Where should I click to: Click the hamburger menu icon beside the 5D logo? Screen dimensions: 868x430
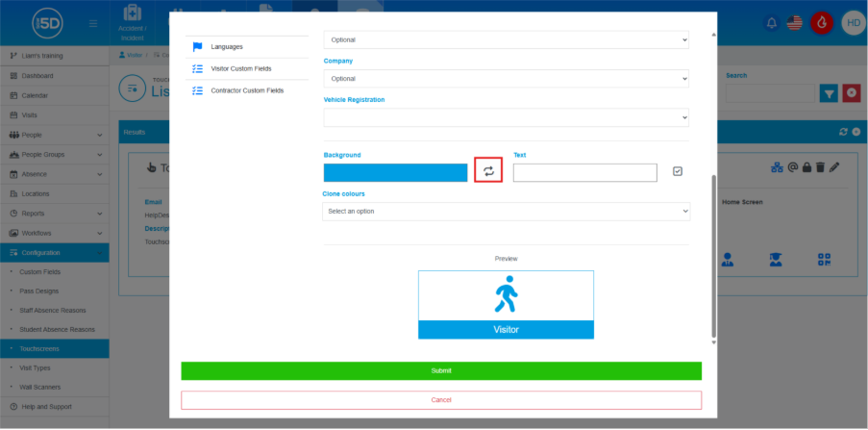[x=93, y=23]
